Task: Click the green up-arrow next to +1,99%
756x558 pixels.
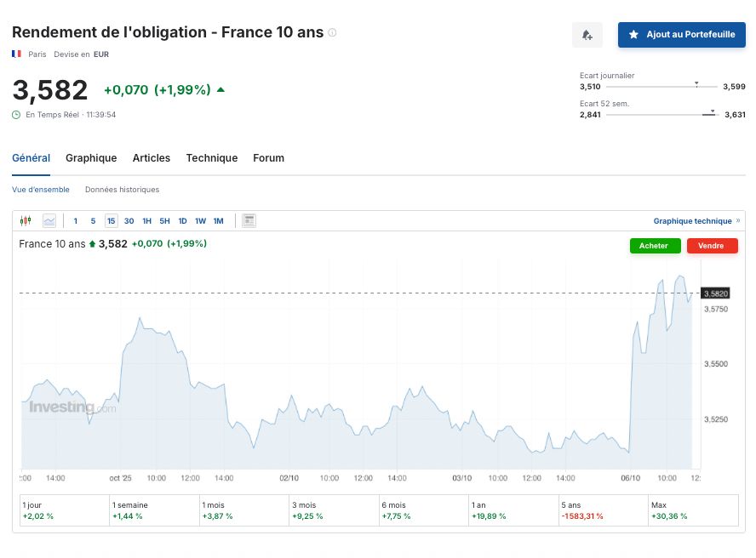Action: pos(220,89)
